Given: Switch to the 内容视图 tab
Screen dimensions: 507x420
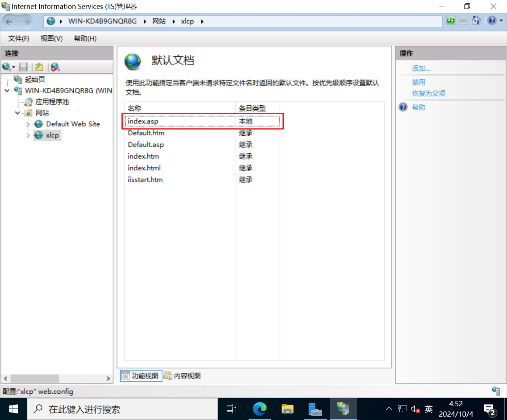Looking at the screenshot, I should pyautogui.click(x=182, y=376).
